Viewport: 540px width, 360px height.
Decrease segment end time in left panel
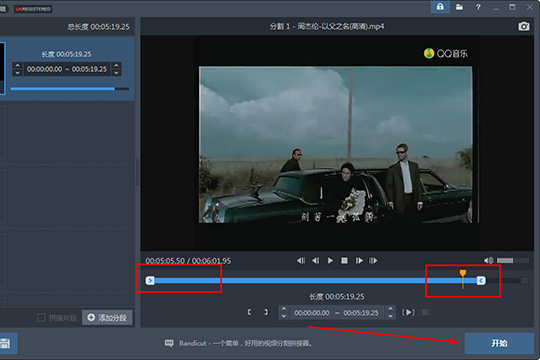click(x=117, y=73)
